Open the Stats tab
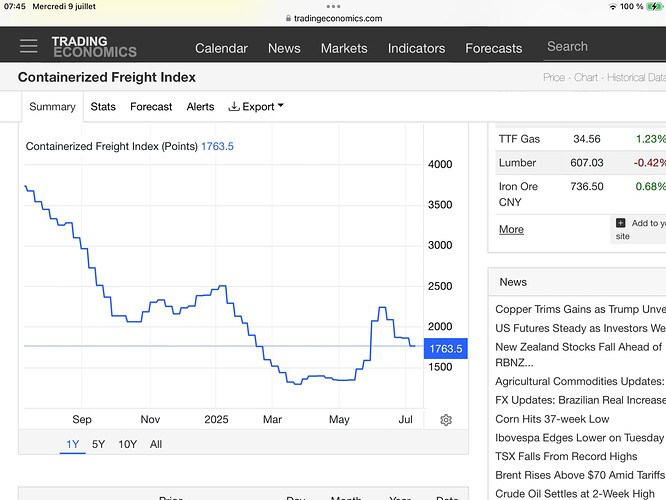Screen dimensions: 666x500 103,106
